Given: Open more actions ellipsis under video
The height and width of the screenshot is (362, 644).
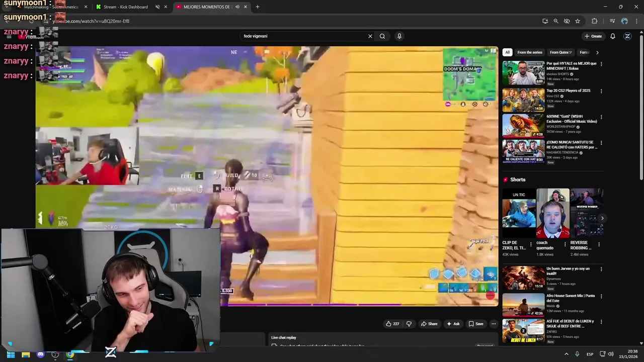Looking at the screenshot, I should click(494, 324).
